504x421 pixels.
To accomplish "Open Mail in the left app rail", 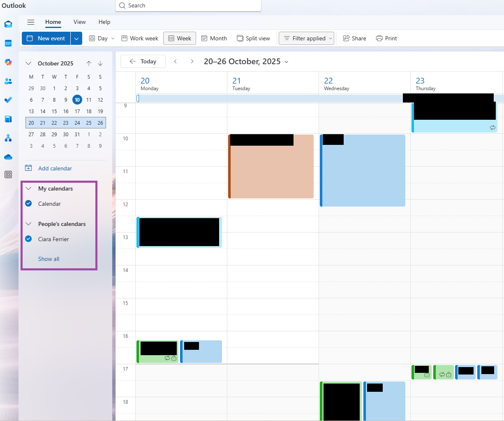I will [8, 24].
